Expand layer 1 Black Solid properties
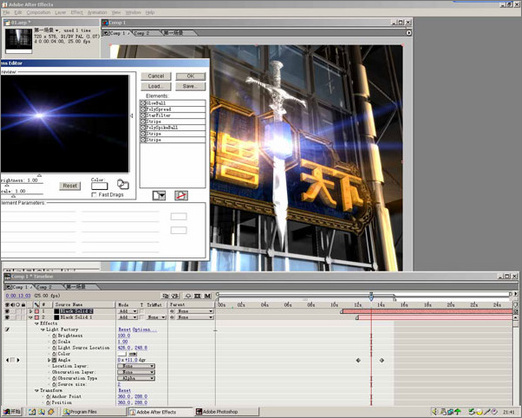The image size is (522, 418). (x=31, y=311)
